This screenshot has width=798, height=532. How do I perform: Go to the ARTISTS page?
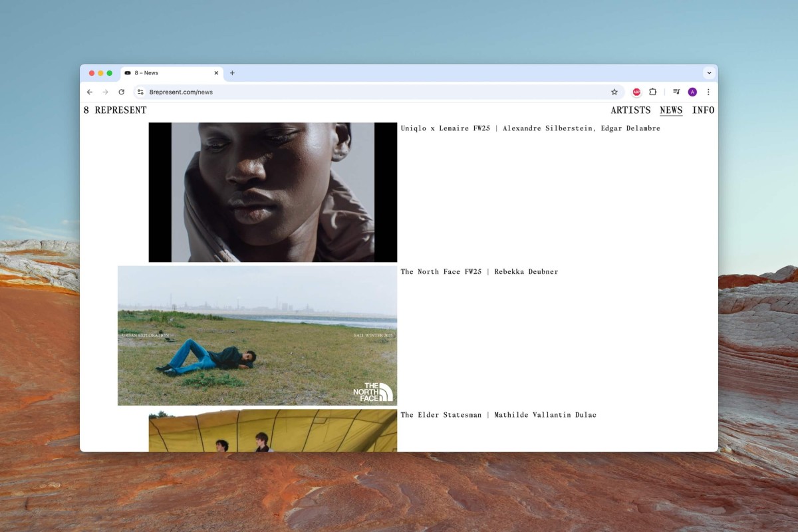click(630, 110)
